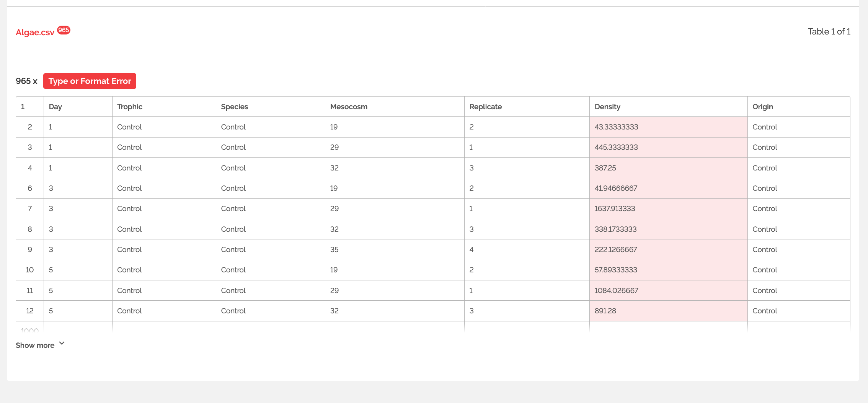Select the Density column header
Viewport: 868px width, 403px height.
click(x=669, y=106)
